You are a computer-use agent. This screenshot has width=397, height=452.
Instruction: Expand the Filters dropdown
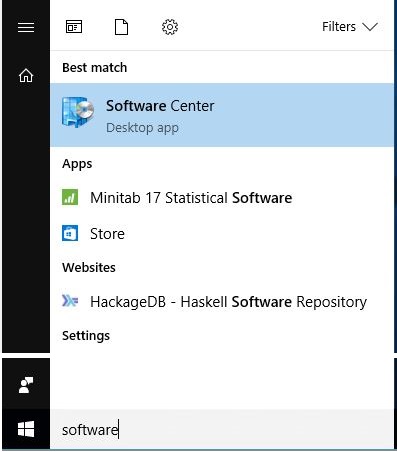pyautogui.click(x=350, y=27)
